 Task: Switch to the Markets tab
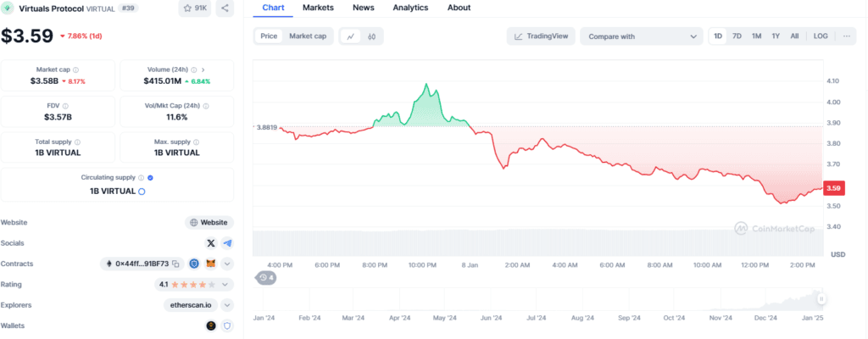319,8
